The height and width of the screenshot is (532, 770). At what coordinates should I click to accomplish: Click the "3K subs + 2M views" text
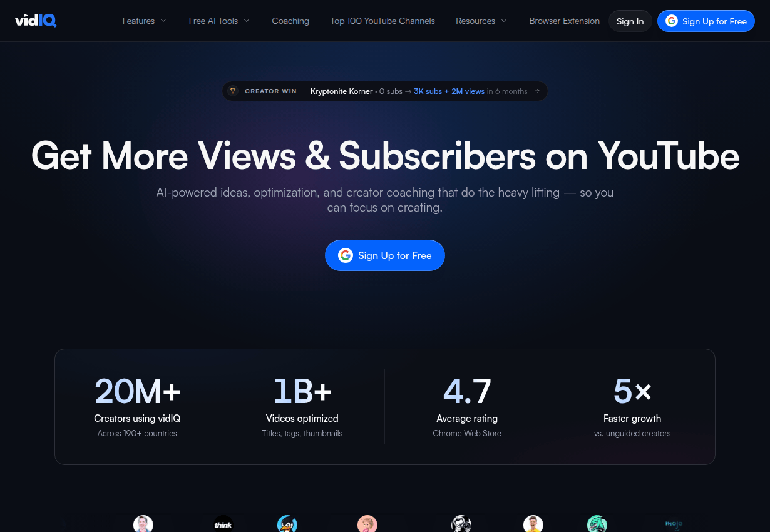pyautogui.click(x=449, y=91)
